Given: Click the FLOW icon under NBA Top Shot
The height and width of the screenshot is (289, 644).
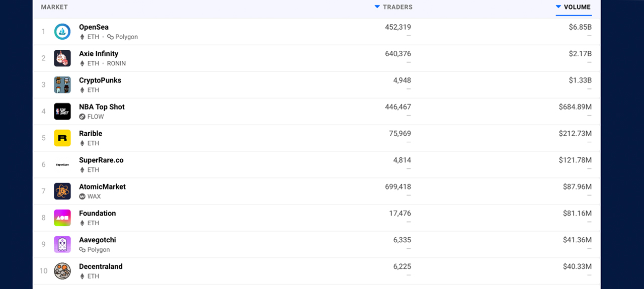Looking at the screenshot, I should coord(82,117).
